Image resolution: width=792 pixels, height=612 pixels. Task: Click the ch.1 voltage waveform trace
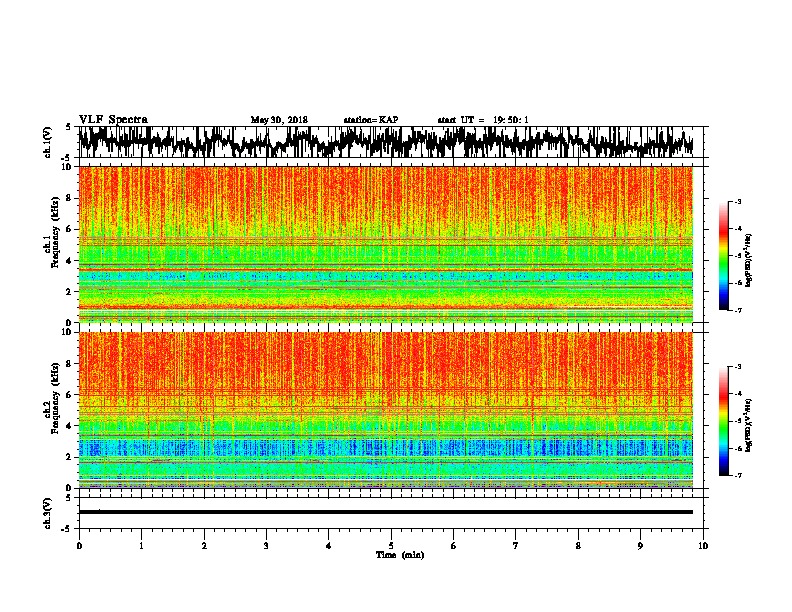[x=386, y=142]
